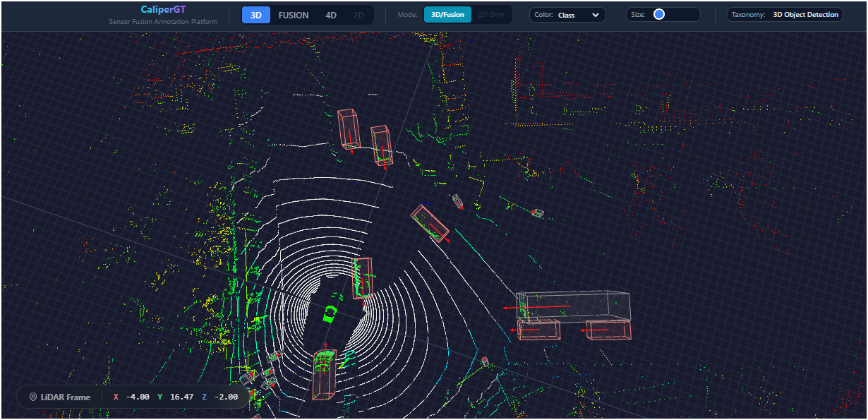Click the location pin icon beside LiDAR Frame
Viewport: 868px width, 420px height.
tap(32, 397)
